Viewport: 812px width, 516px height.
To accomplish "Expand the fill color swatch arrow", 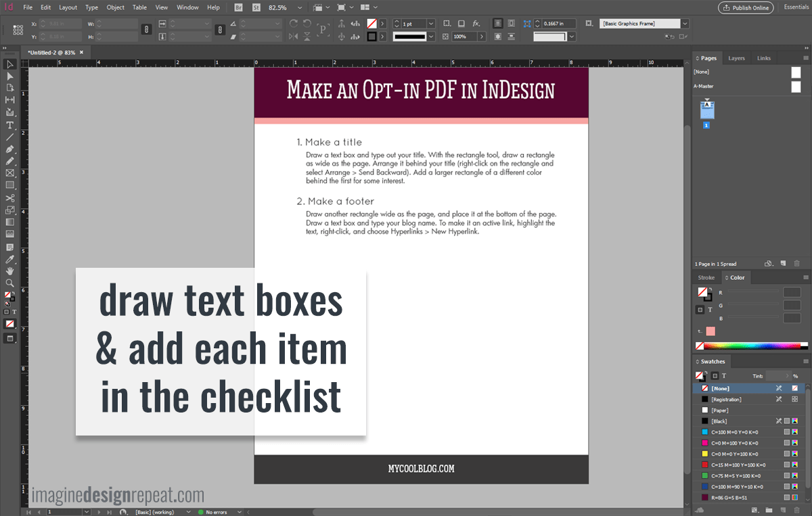I will point(383,23).
